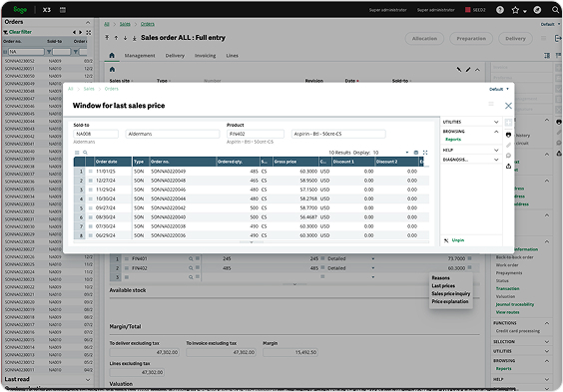Open row actions icon for order SONNA0220040

tap(91, 217)
